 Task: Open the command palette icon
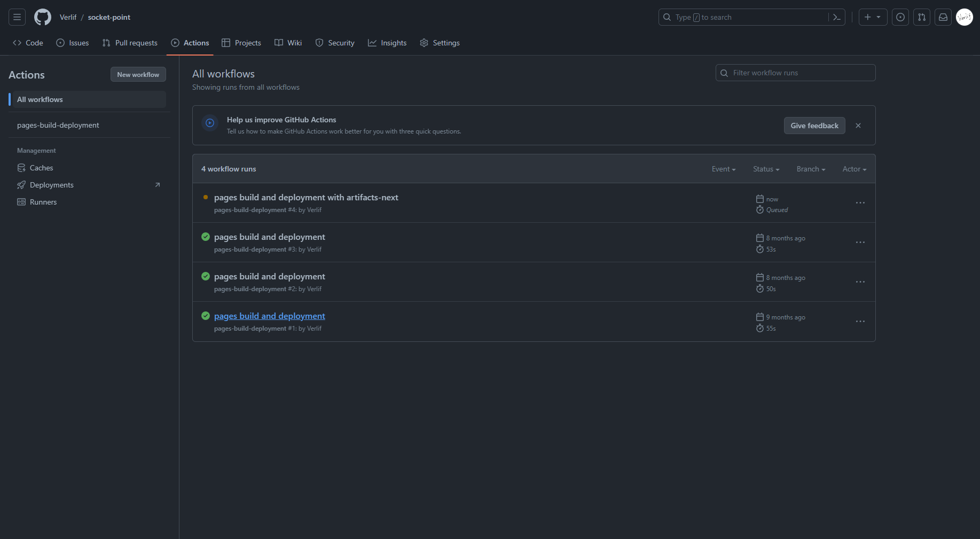(837, 17)
